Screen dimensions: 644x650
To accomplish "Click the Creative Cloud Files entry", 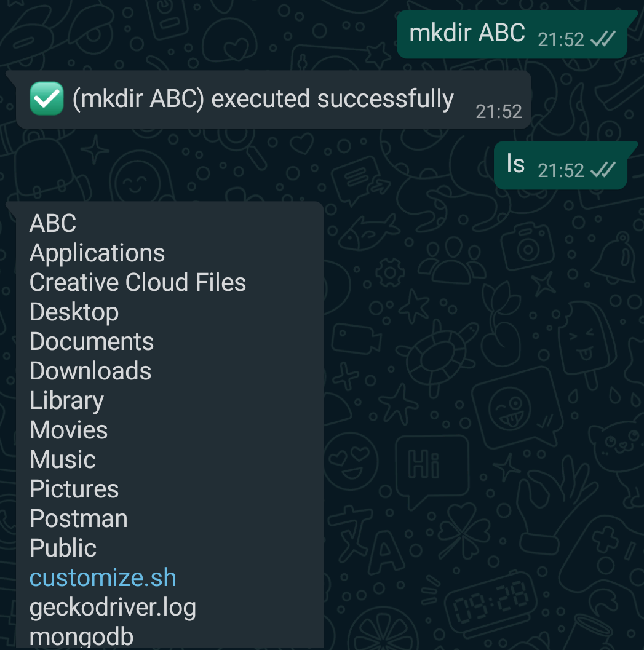I will pyautogui.click(x=137, y=282).
